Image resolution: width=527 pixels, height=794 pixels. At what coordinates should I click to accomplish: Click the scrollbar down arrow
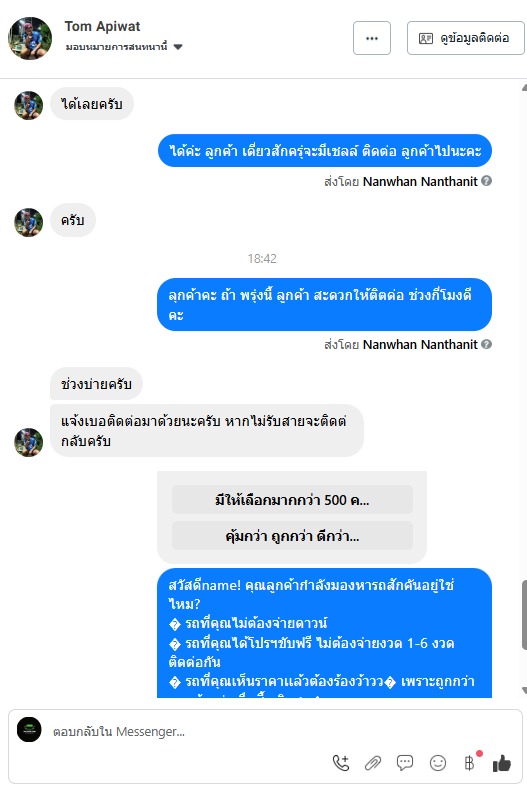[524, 690]
